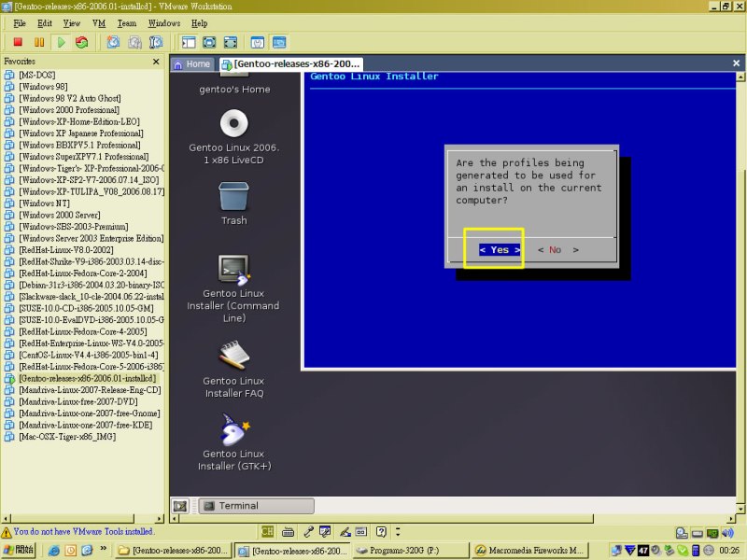Select the Windows 2000 Server favorite

click(x=60, y=215)
